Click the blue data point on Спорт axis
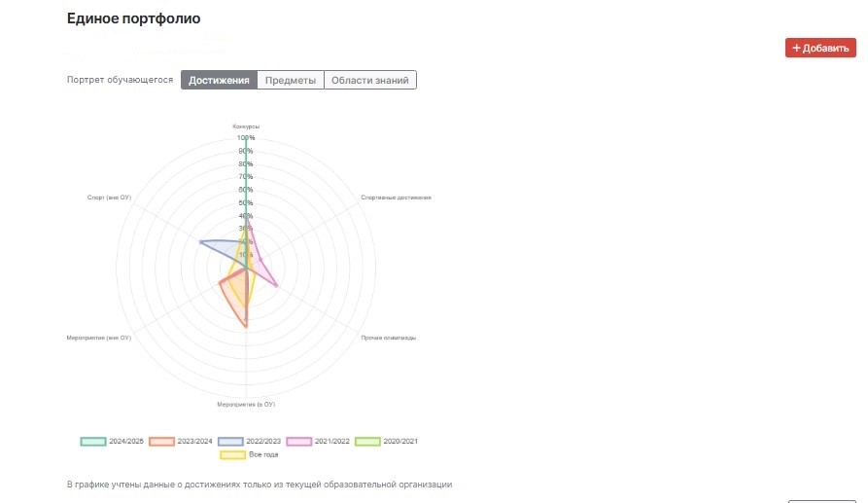The height and width of the screenshot is (503, 868). click(x=199, y=241)
